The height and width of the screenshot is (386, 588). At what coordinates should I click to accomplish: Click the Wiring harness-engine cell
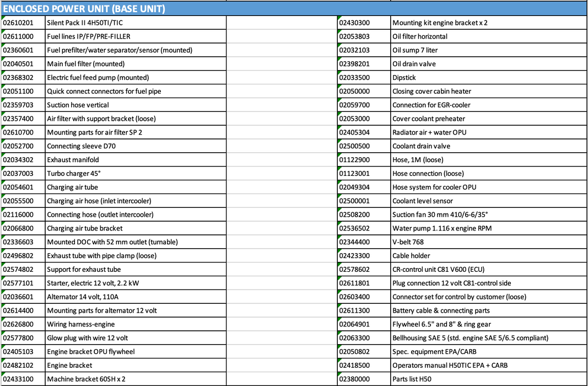(135, 324)
